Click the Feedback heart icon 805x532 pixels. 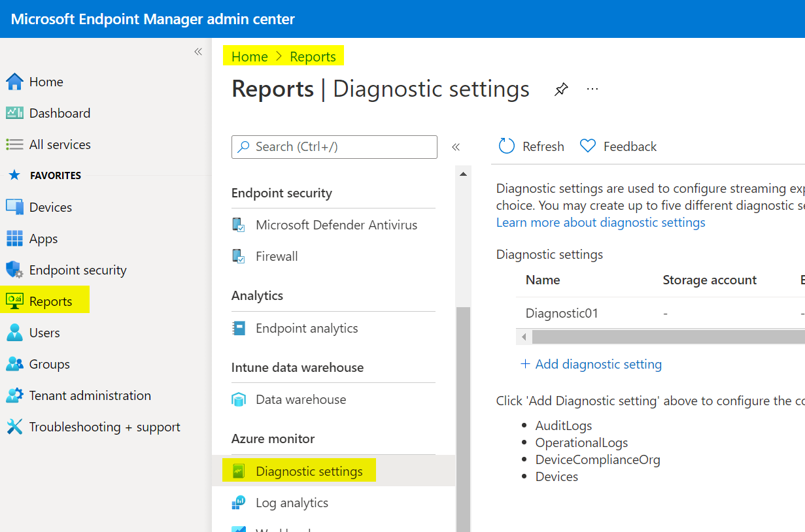[x=588, y=146]
